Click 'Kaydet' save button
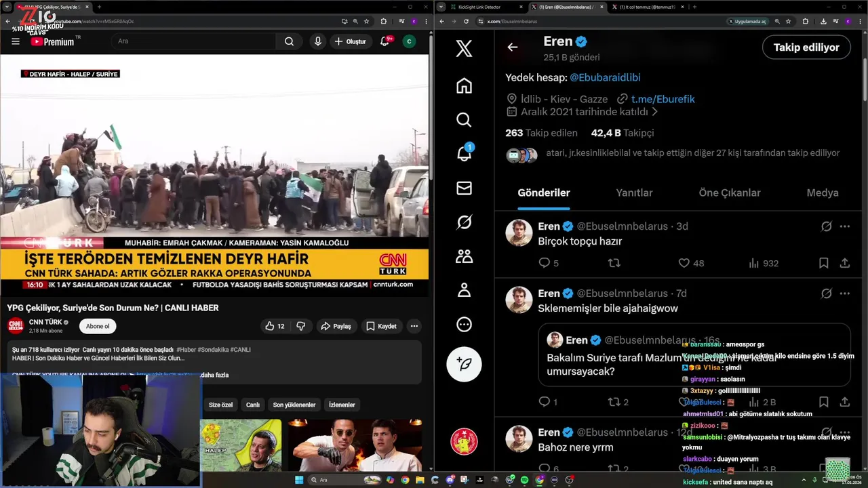This screenshot has width=868, height=488. pos(381,326)
